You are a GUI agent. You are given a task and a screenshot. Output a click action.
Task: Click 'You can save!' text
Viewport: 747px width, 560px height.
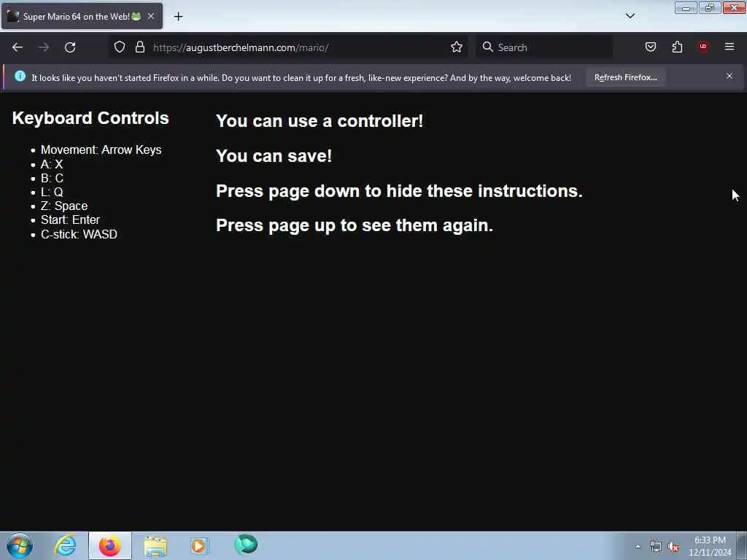pos(274,156)
